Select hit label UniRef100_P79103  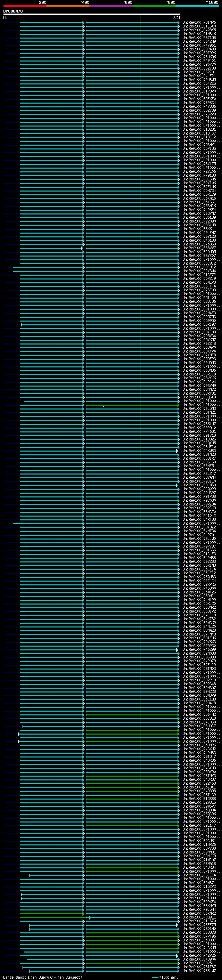point(199,175)
